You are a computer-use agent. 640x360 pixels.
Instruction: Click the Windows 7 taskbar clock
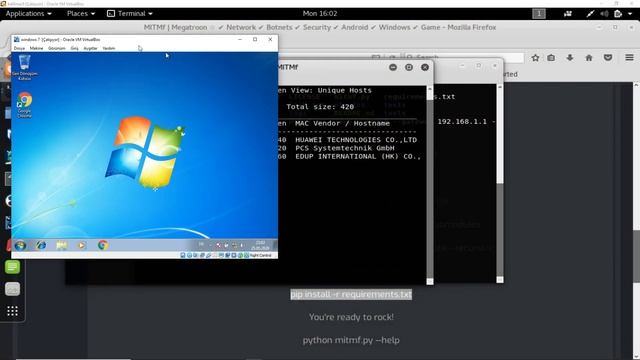click(x=260, y=245)
